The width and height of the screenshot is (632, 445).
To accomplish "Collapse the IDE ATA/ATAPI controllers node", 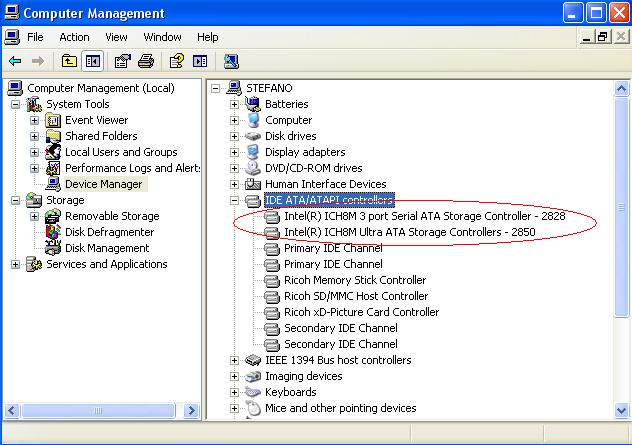I will tap(234, 200).
